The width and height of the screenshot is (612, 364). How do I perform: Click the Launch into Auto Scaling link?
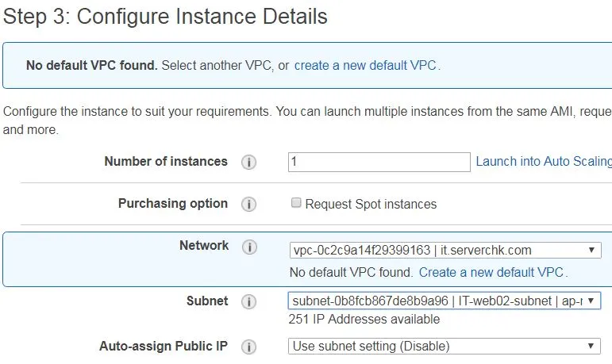tap(544, 161)
